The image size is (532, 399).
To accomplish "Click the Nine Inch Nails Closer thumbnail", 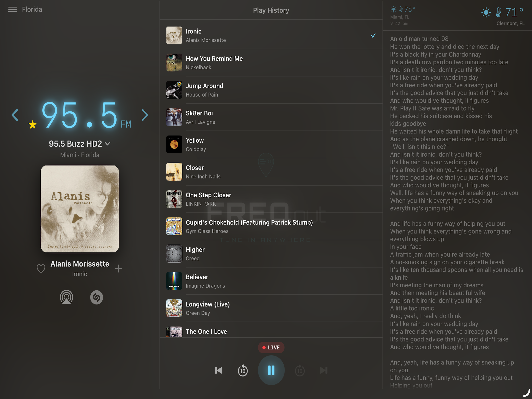I will (174, 172).
